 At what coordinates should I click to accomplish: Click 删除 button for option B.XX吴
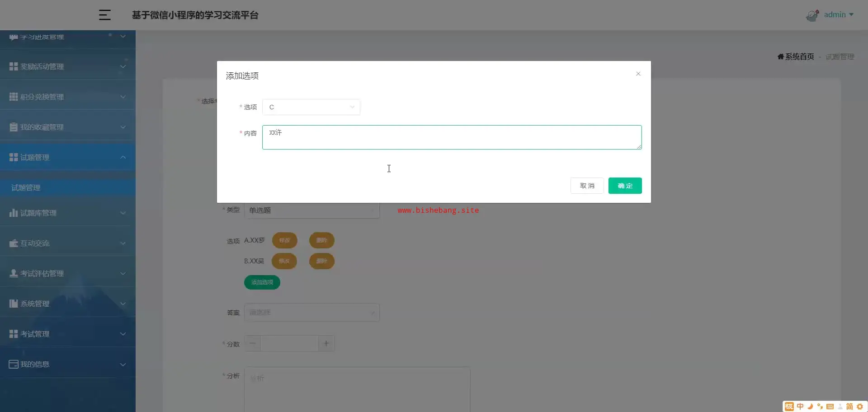point(322,261)
